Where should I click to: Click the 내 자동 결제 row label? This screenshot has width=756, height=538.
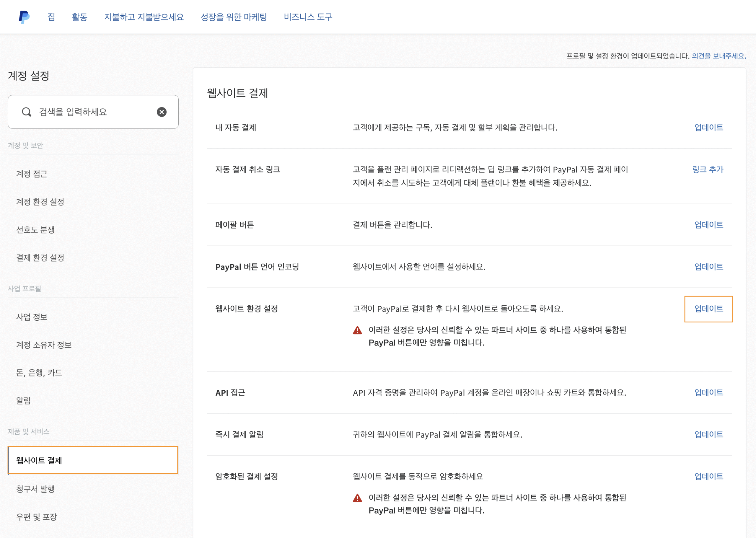[236, 128]
